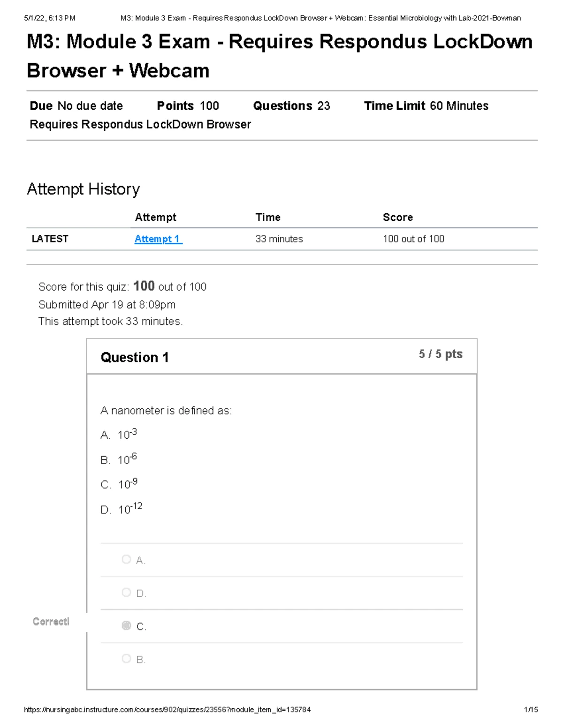Click the Score column header
563x728 pixels.
point(398,218)
